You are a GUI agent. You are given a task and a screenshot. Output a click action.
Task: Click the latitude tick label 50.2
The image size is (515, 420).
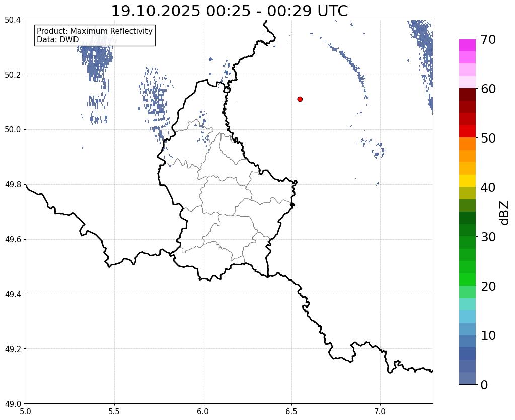pos(13,75)
